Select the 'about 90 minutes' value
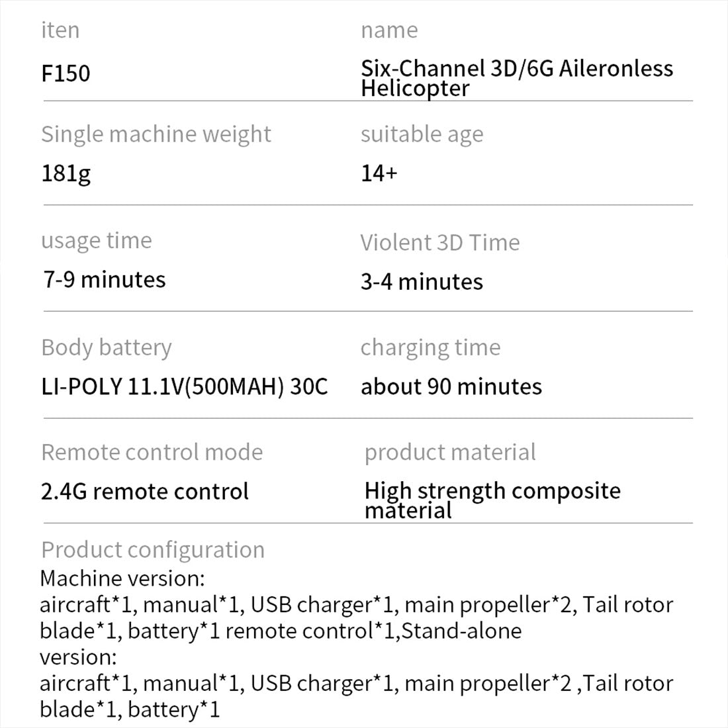Image resolution: width=728 pixels, height=728 pixels. pos(451,387)
